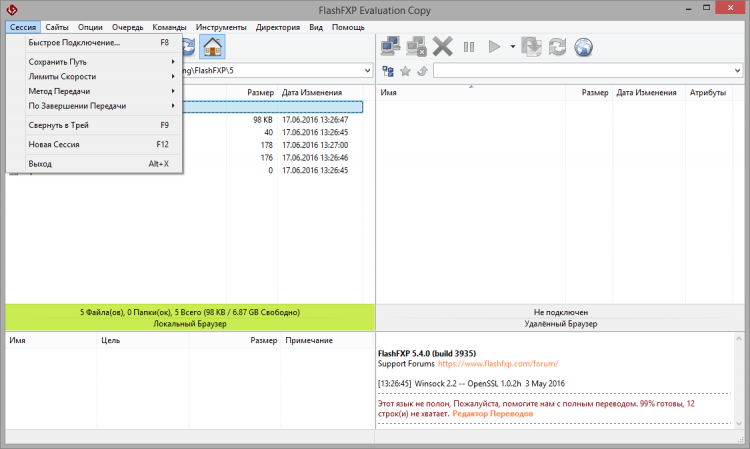Click the remote Refresh arrows icon
The image size is (750, 449).
(557, 47)
